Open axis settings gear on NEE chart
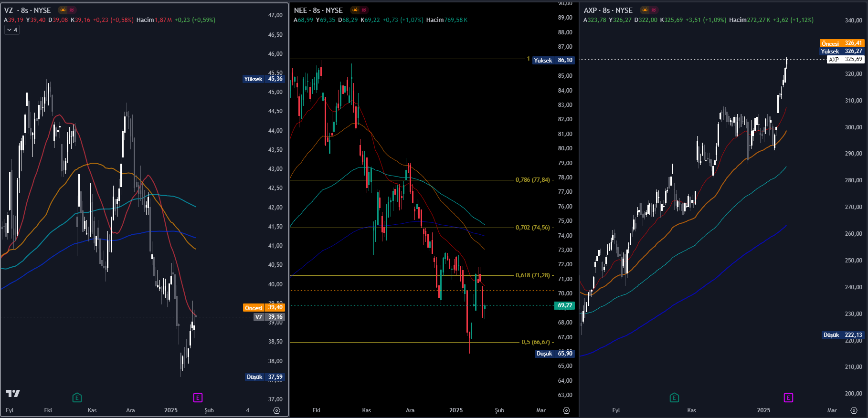This screenshot has height=418, width=868. (x=566, y=410)
